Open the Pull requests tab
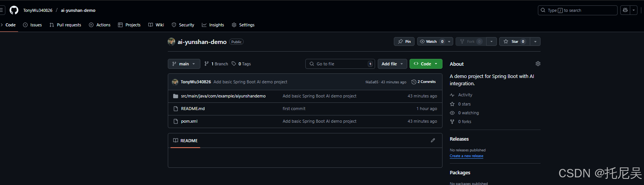 pos(65,25)
